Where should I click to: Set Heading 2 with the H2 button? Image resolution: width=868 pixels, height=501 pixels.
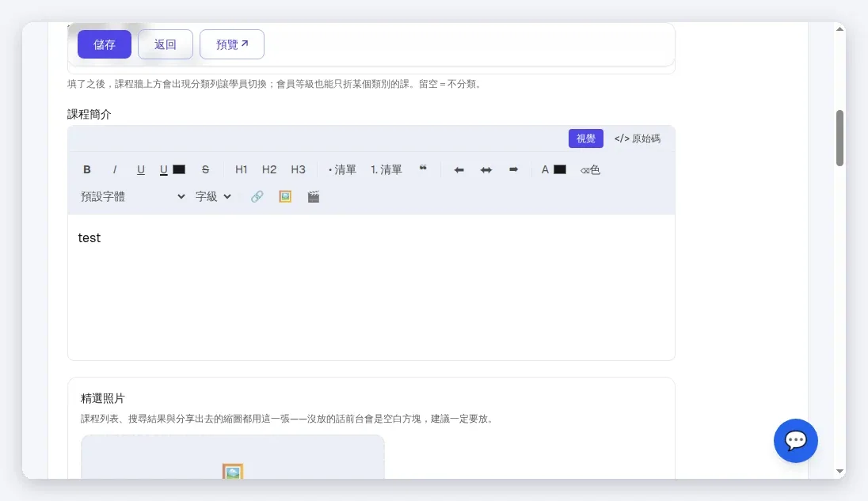tap(269, 169)
